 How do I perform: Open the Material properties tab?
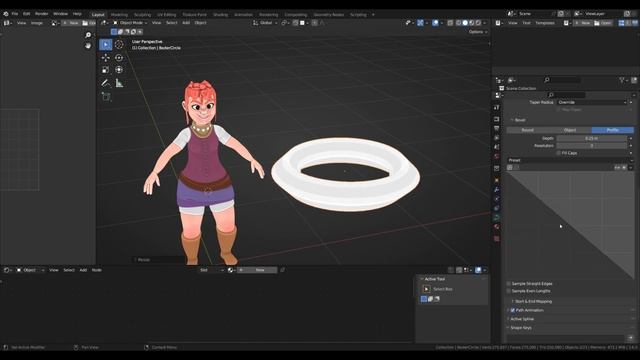(497, 227)
